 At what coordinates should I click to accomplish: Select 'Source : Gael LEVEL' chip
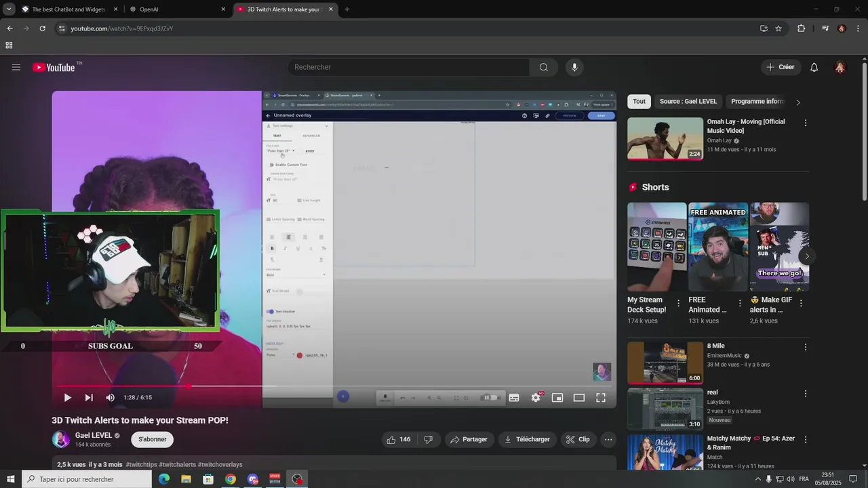click(688, 102)
